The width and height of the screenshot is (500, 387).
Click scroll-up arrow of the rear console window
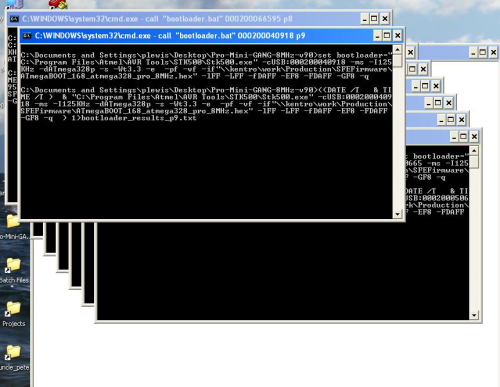(x=474, y=151)
